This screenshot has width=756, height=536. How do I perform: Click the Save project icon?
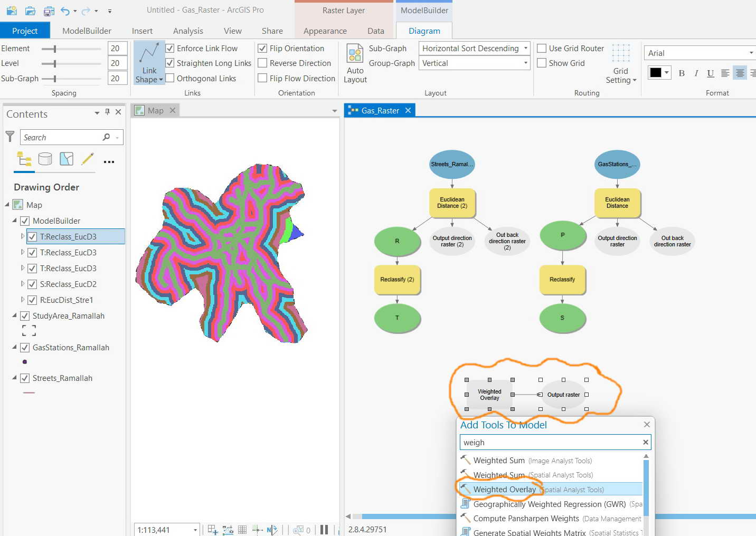49,11
